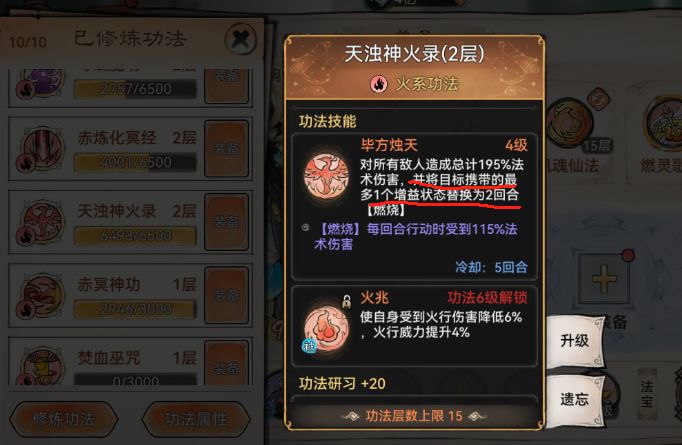This screenshot has width=682, height=445.
Task: Choose the 天浊神火录 icon in list
Action: point(42,222)
